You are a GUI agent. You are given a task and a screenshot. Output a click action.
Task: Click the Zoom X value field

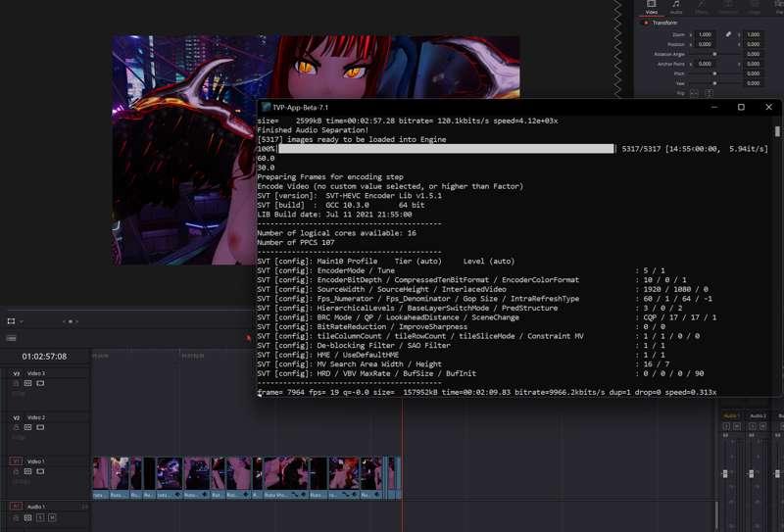coord(705,34)
